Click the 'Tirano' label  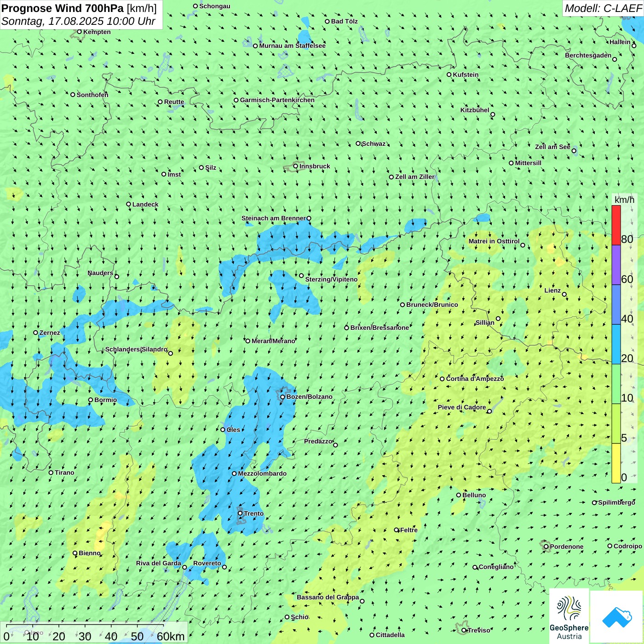(64, 472)
